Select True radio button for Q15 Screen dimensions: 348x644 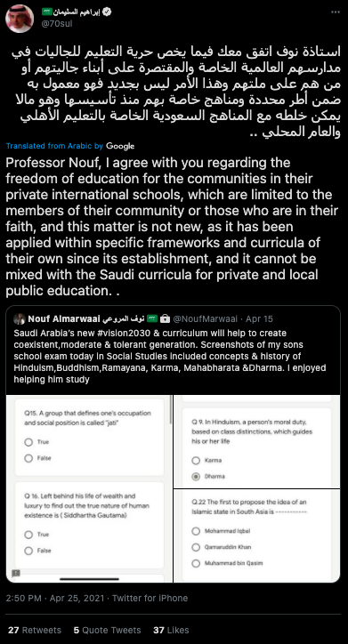click(x=28, y=442)
